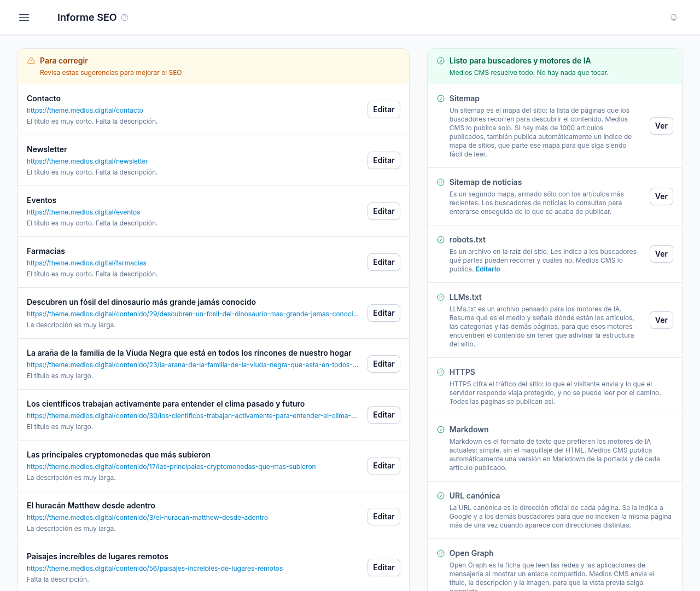The width and height of the screenshot is (700, 591).
Task: Click the check icon beside robots.txt
Action: tap(441, 240)
